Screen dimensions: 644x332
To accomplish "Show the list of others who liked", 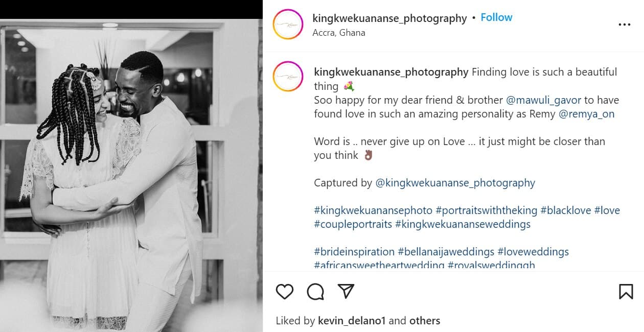I will (x=424, y=321).
